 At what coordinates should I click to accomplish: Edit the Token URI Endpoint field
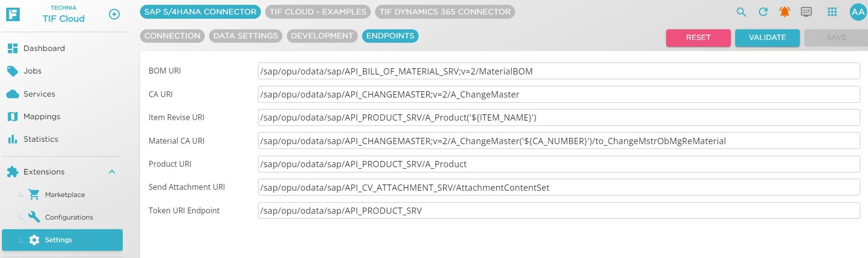[x=559, y=211]
